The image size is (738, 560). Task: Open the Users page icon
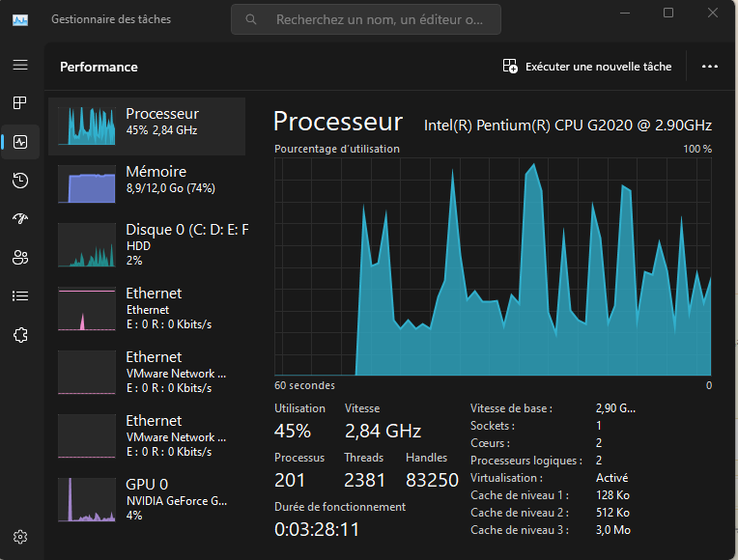20,258
